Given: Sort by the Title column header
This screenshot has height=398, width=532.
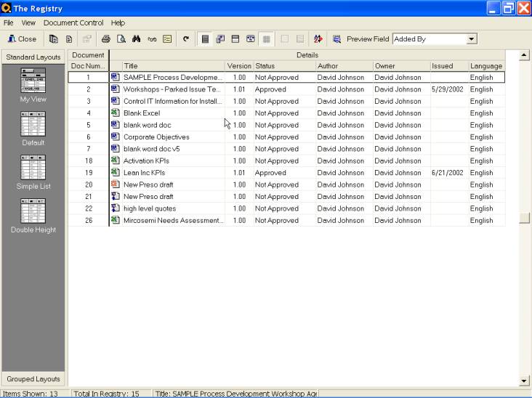Looking at the screenshot, I should click(x=174, y=66).
